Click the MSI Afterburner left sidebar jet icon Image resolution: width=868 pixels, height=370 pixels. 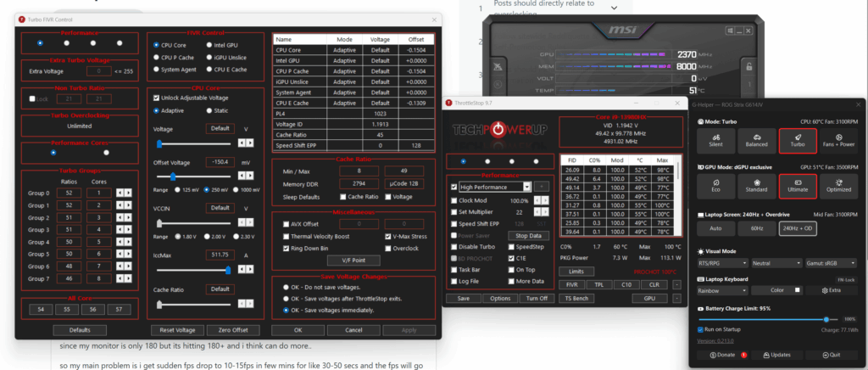click(498, 67)
